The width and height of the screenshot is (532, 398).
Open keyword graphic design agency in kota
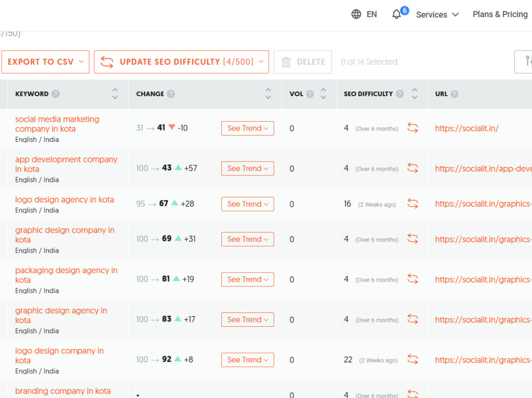(x=61, y=315)
